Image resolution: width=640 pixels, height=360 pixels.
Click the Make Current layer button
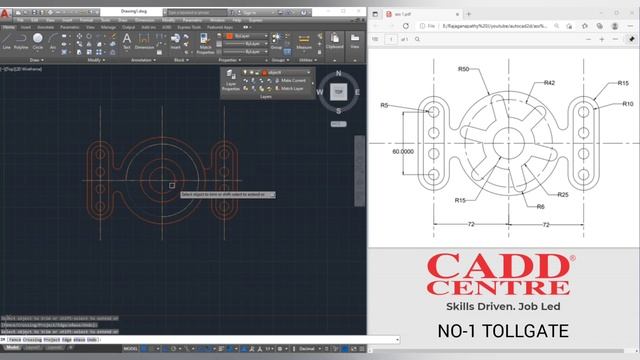290,80
